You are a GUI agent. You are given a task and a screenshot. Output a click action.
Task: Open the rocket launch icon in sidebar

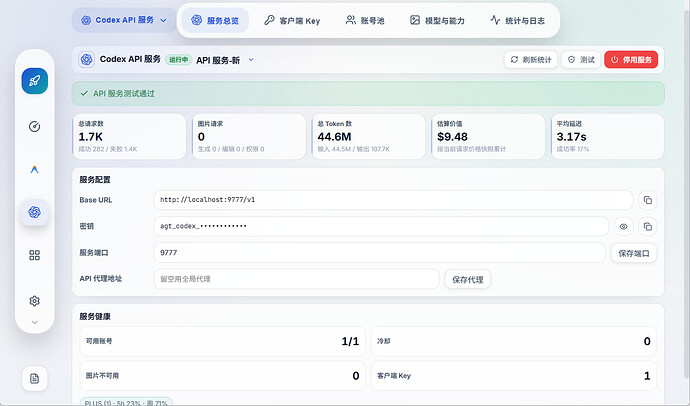click(35, 81)
